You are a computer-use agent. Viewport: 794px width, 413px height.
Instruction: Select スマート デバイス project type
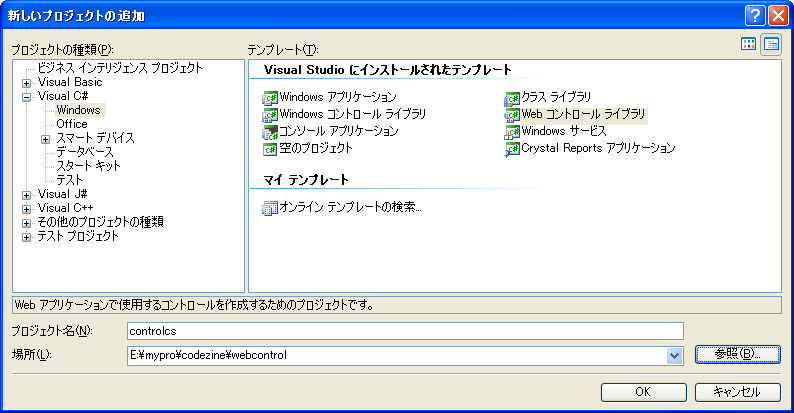(x=95, y=138)
